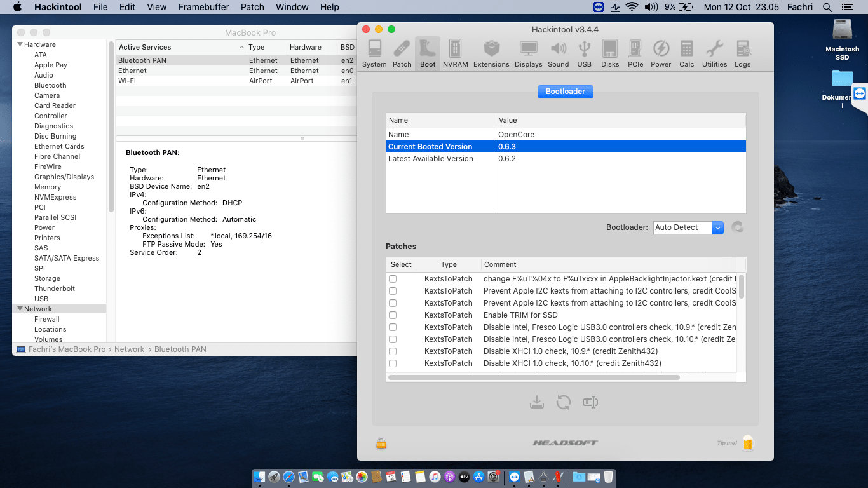Open the Trash in the Dock

point(608,477)
